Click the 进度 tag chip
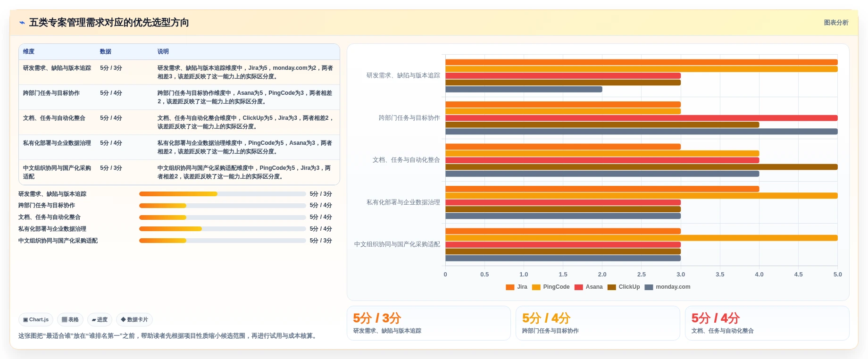 pos(100,319)
